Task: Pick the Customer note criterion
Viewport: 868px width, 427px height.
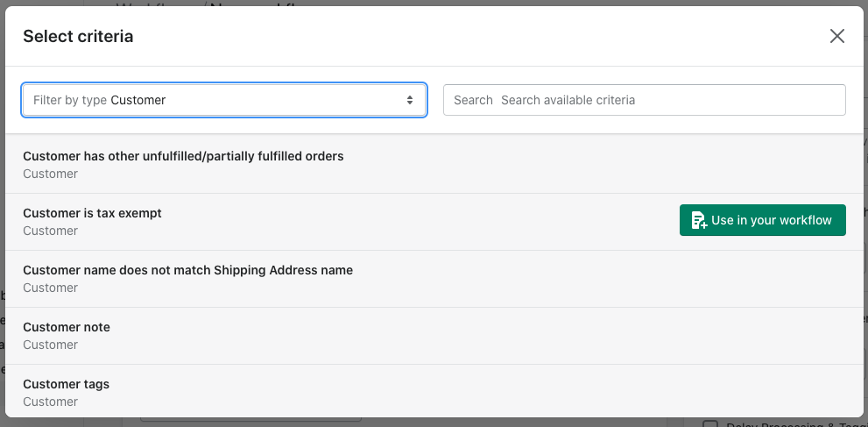Action: pyautogui.click(x=434, y=336)
